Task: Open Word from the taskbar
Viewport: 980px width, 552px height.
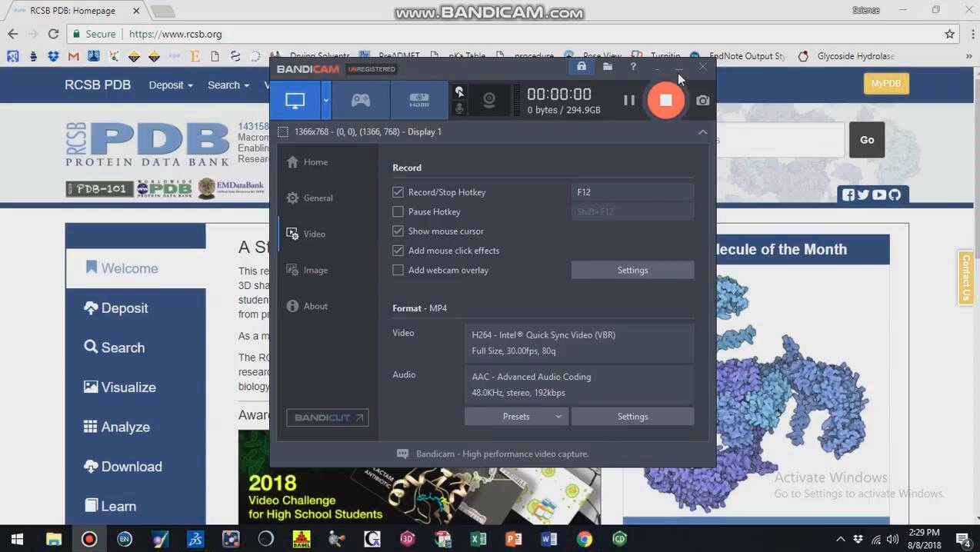Action: point(548,539)
